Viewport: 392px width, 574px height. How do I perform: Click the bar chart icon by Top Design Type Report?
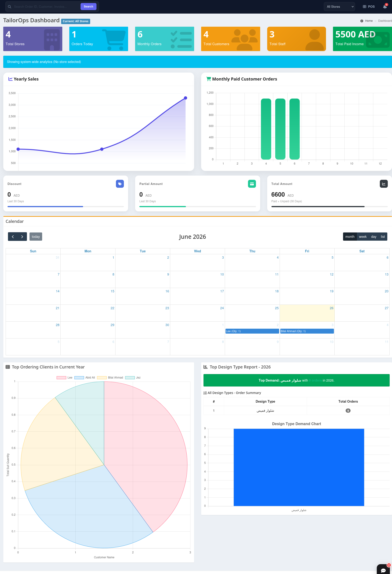(205, 367)
